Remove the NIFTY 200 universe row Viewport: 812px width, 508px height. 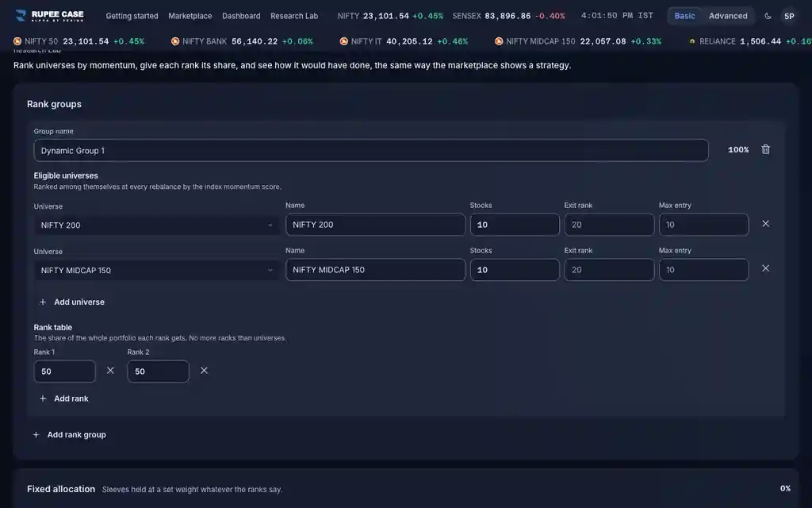pyautogui.click(x=765, y=223)
